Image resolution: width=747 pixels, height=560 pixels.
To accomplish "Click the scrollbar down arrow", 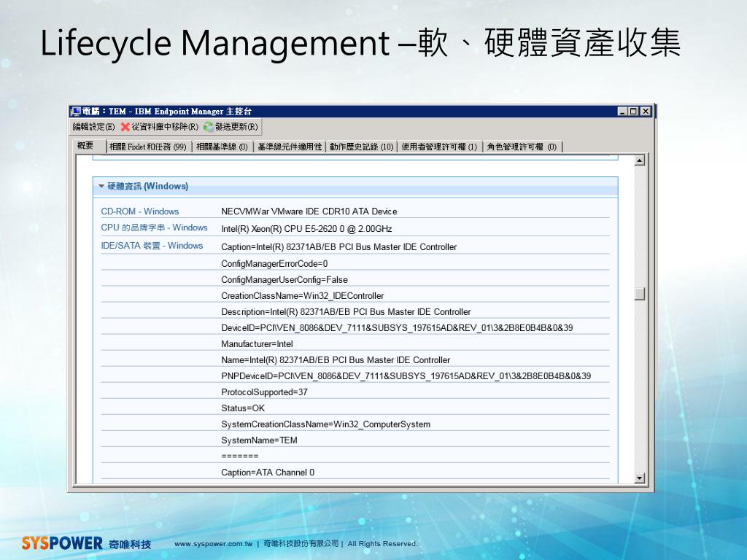I will (x=639, y=478).
